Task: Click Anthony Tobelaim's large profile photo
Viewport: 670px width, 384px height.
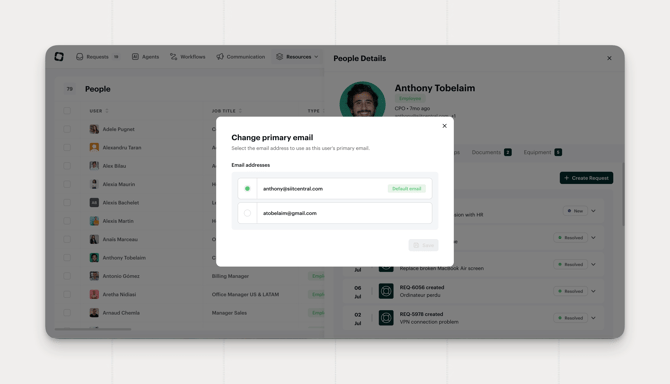Action: [362, 100]
